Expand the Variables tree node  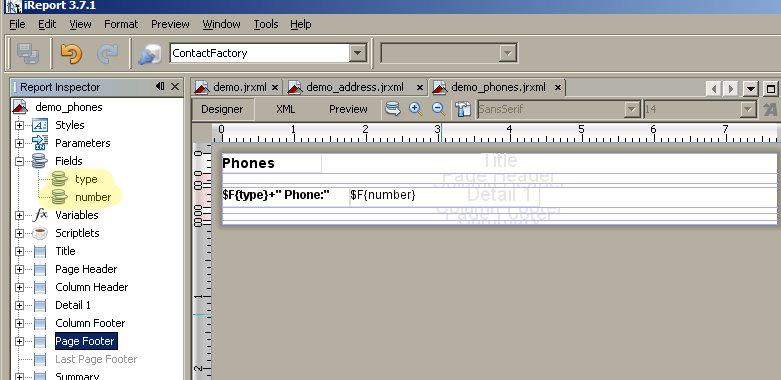click(19, 216)
